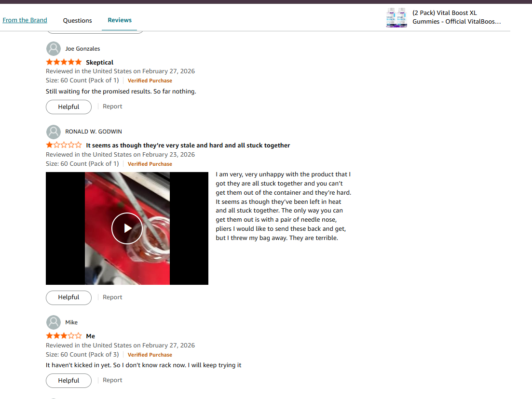Click one-star rating on Godwin's review
The height and width of the screenshot is (399, 532).
[64, 145]
